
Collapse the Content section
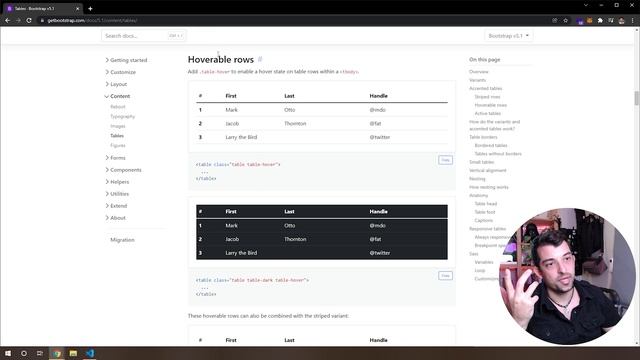(x=117, y=96)
